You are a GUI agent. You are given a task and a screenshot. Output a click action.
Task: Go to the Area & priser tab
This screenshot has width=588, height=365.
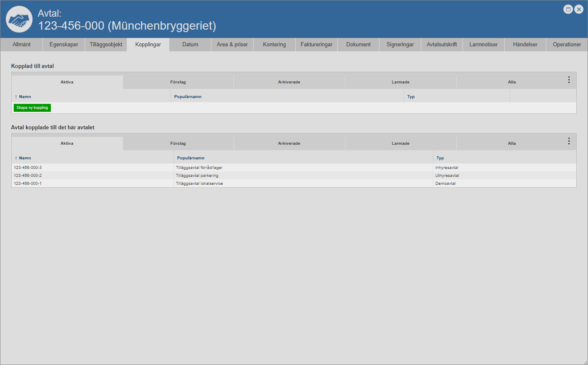pos(232,45)
